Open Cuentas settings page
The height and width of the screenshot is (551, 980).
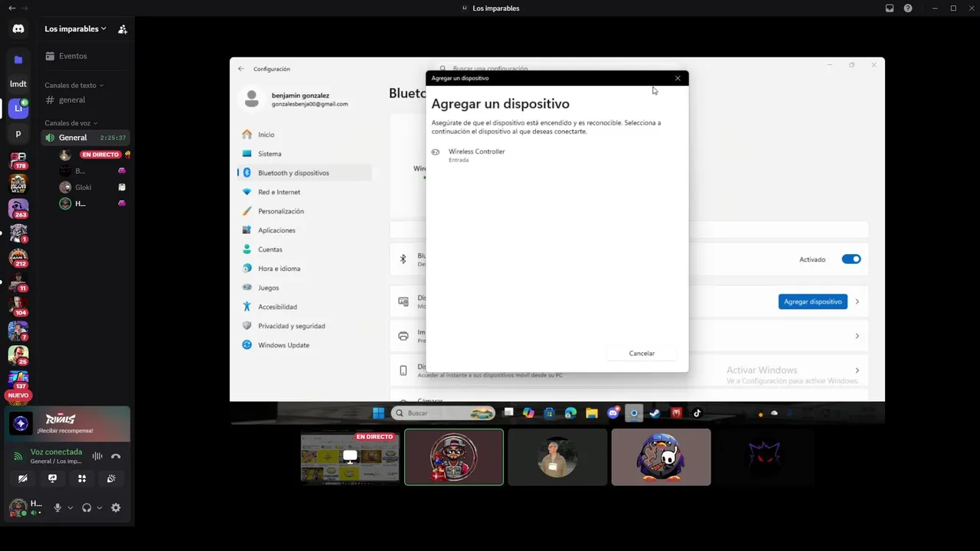(305, 249)
